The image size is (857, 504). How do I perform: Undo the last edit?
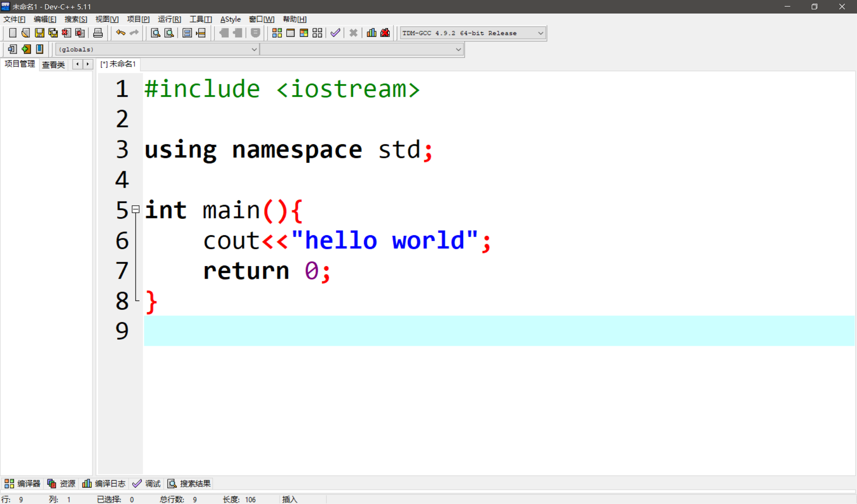(120, 33)
